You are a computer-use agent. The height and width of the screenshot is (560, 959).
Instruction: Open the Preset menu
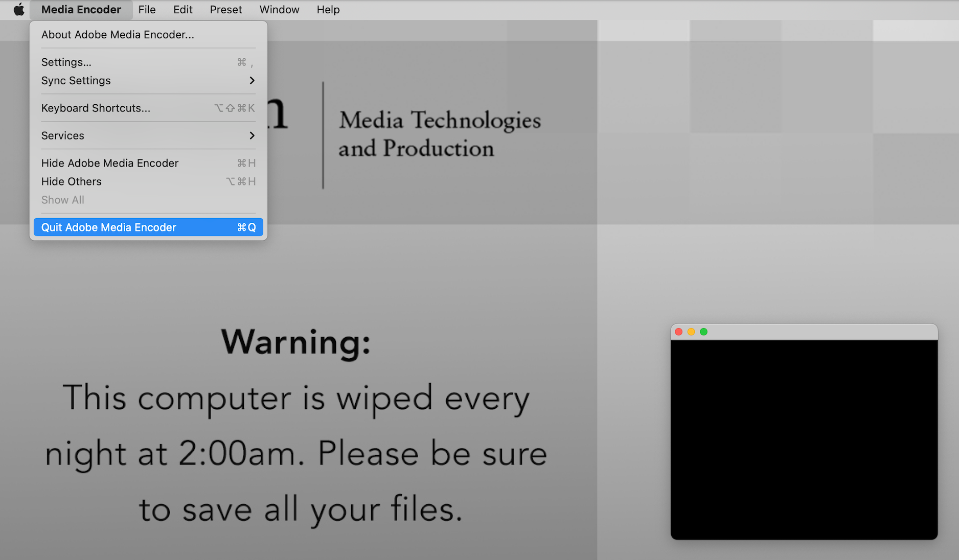coord(226,10)
